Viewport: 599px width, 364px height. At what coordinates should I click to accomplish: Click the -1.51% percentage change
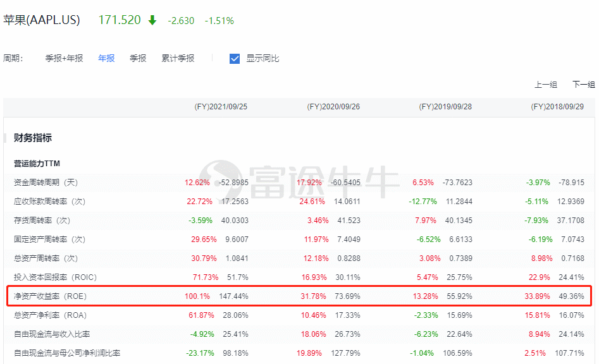pyautogui.click(x=219, y=21)
